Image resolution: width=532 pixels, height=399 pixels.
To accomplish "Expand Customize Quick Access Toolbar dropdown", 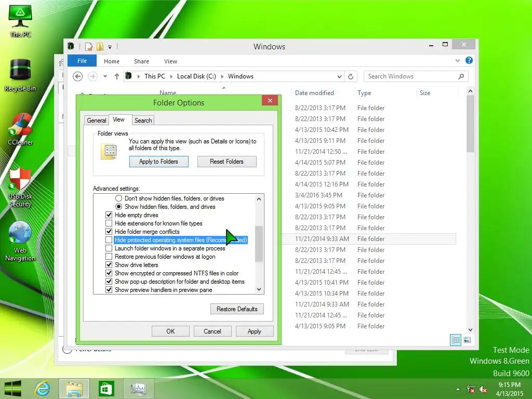I will point(110,47).
